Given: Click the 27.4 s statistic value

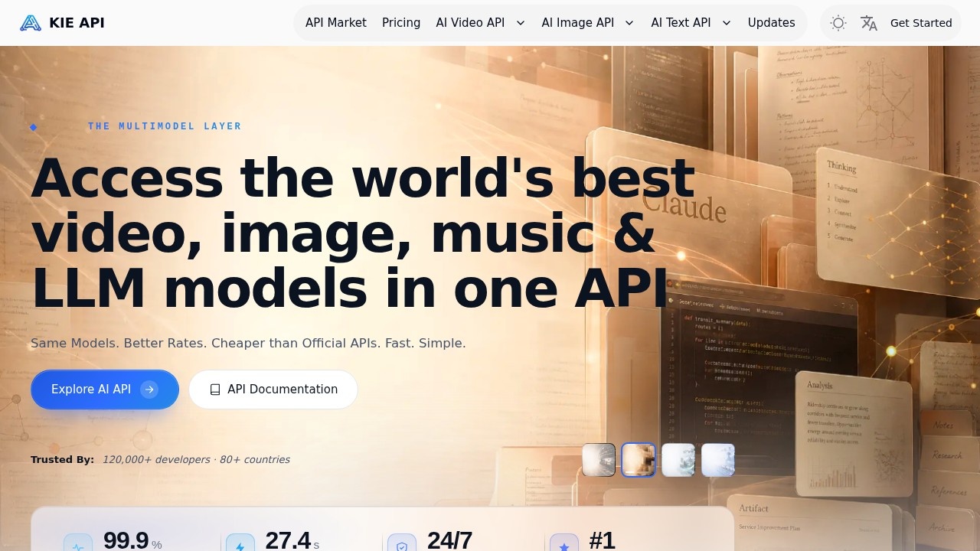Looking at the screenshot, I should [292, 540].
